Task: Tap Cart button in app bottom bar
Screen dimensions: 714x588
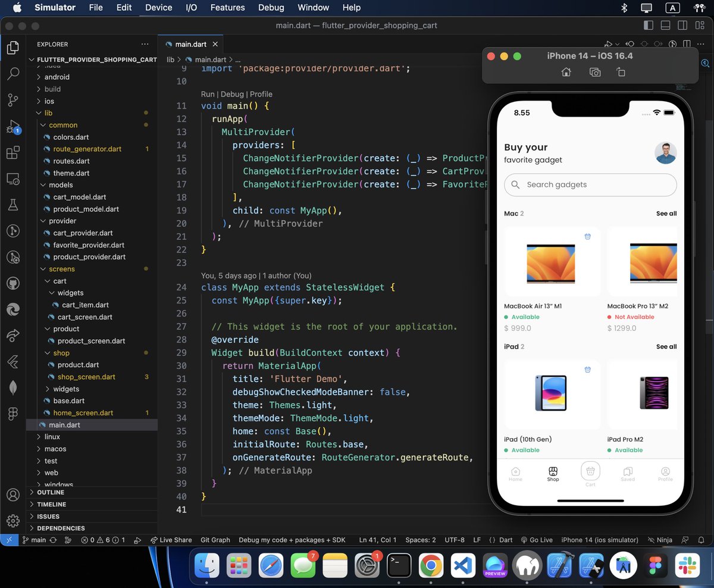Action: [x=590, y=473]
